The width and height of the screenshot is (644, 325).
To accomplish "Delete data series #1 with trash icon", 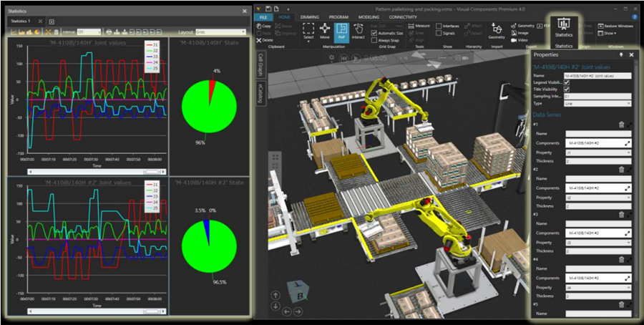I will click(x=621, y=125).
